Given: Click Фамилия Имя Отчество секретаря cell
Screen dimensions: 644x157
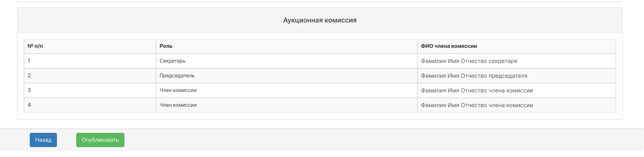Looking at the screenshot, I should tap(516, 61).
